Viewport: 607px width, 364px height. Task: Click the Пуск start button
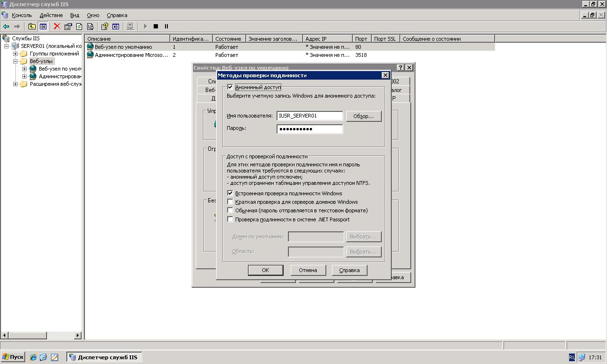13,357
